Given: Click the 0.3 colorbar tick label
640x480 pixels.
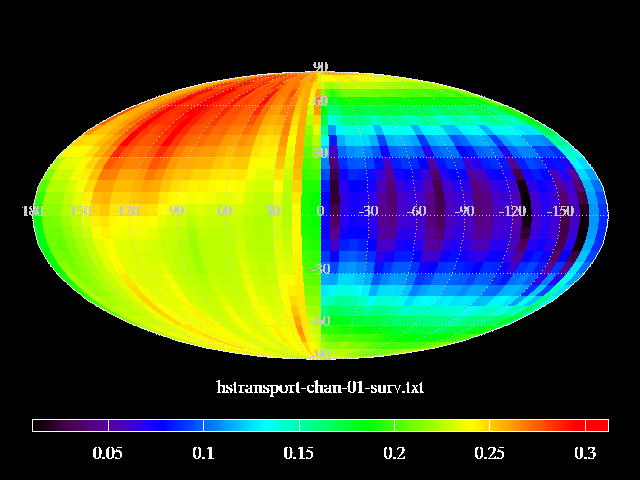Looking at the screenshot, I should point(585,454).
